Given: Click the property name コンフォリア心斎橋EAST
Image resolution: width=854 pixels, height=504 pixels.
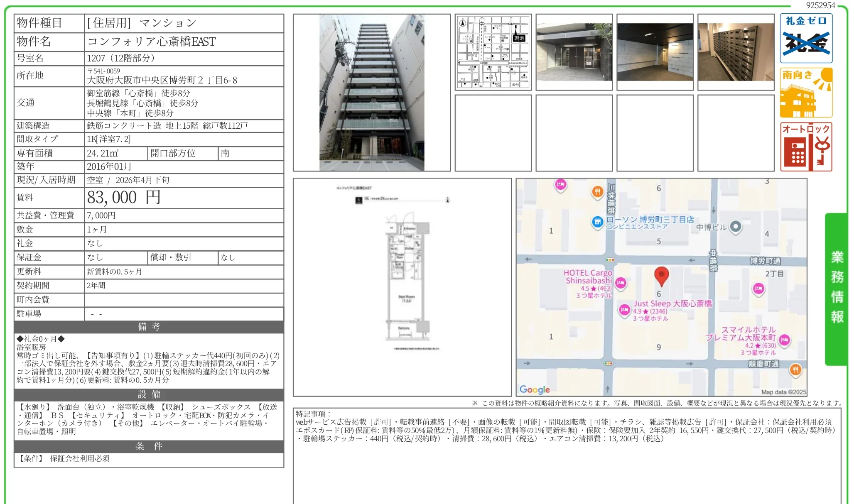Looking at the screenshot, I should 152,42.
